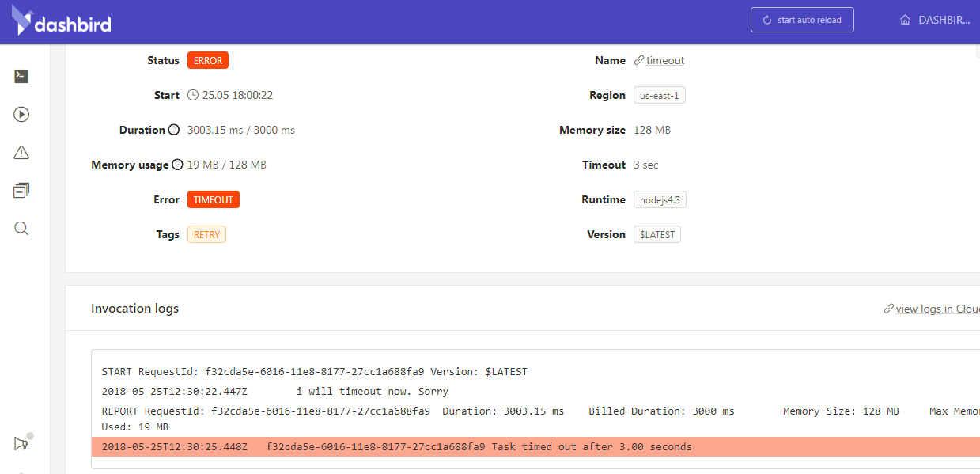The height and width of the screenshot is (474, 980).
Task: Click the info circle beside Memory usage
Action: pos(178,165)
